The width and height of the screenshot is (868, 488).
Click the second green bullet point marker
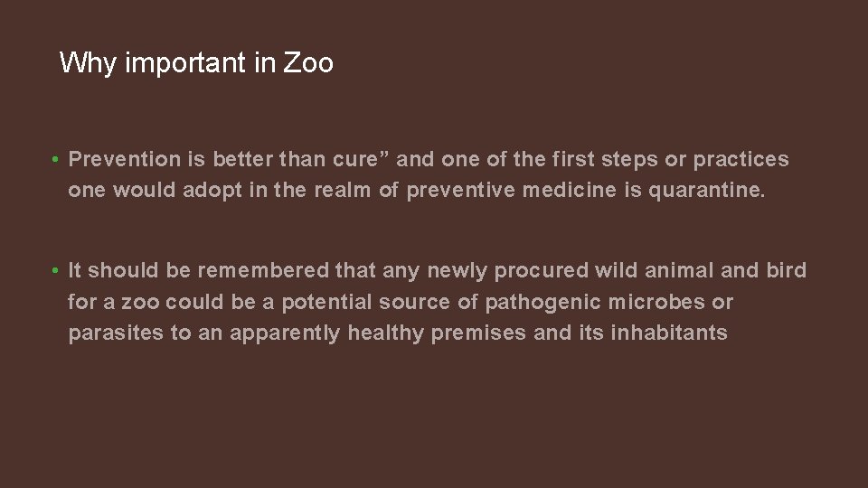pos(55,271)
